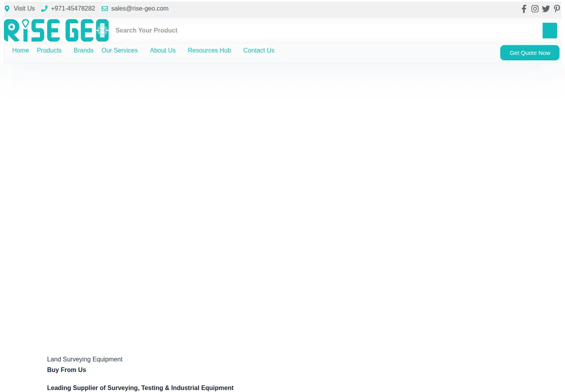Image resolution: width=565 pixels, height=392 pixels.
Task: Open the Brands menu
Action: [84, 50]
